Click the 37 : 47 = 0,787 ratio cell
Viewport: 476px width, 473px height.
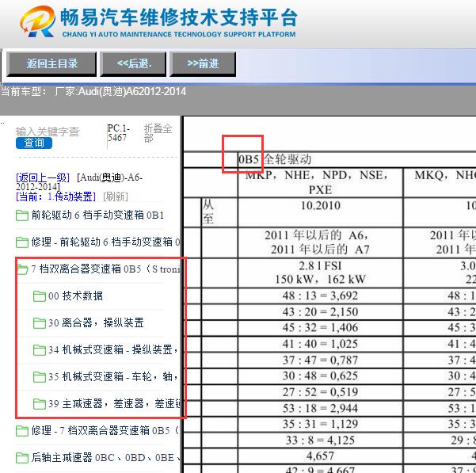point(320,360)
